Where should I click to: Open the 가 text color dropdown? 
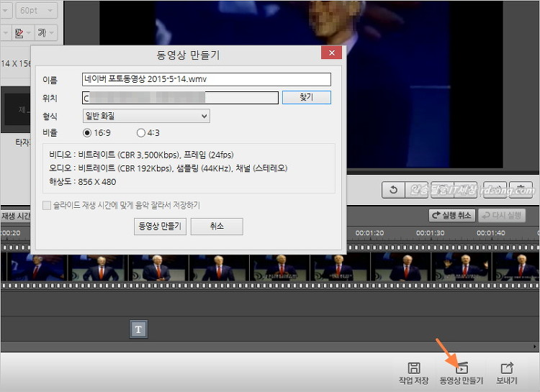[46, 32]
